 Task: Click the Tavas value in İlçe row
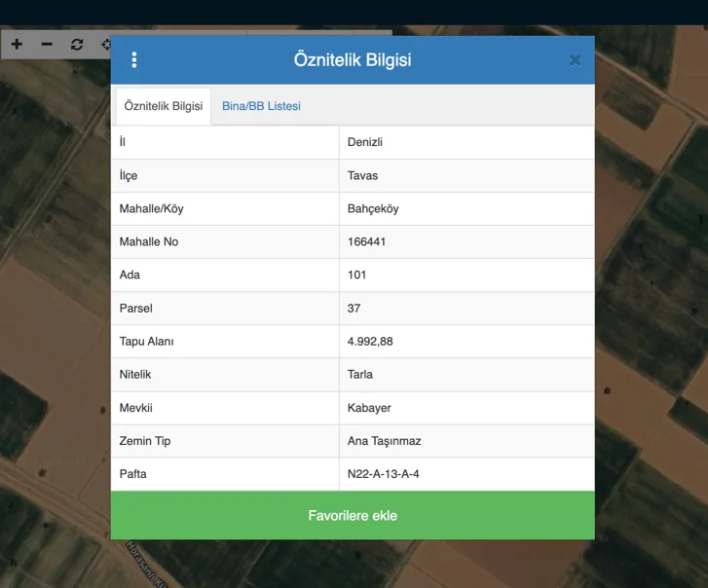point(362,175)
